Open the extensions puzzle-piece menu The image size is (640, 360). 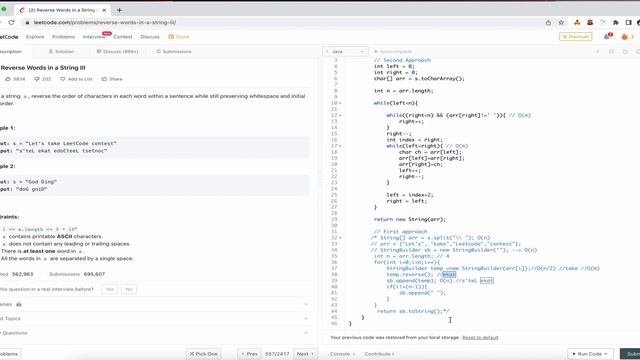click(616, 22)
